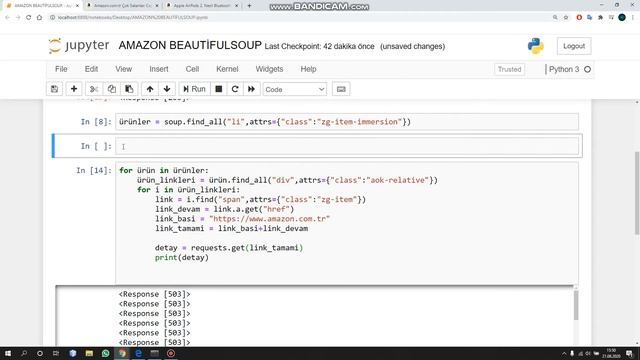This screenshot has width=640, height=360.
Task: Open Edge from the taskbar
Action: point(138,353)
